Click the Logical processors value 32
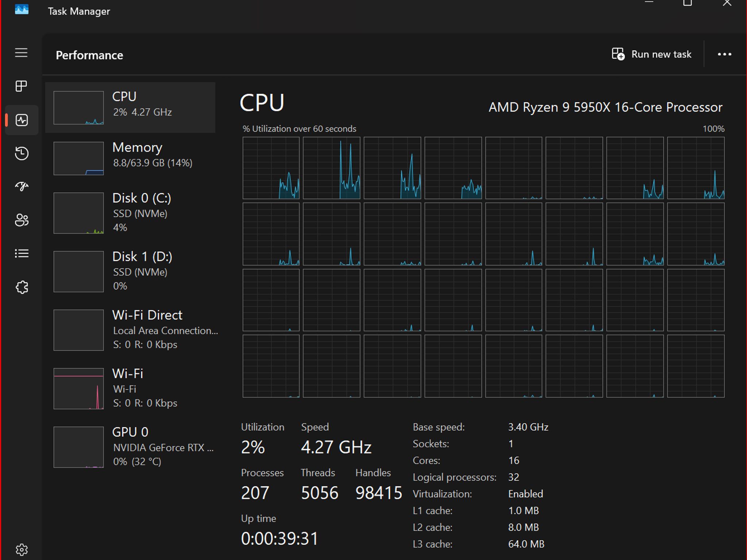The height and width of the screenshot is (560, 747). (x=514, y=477)
